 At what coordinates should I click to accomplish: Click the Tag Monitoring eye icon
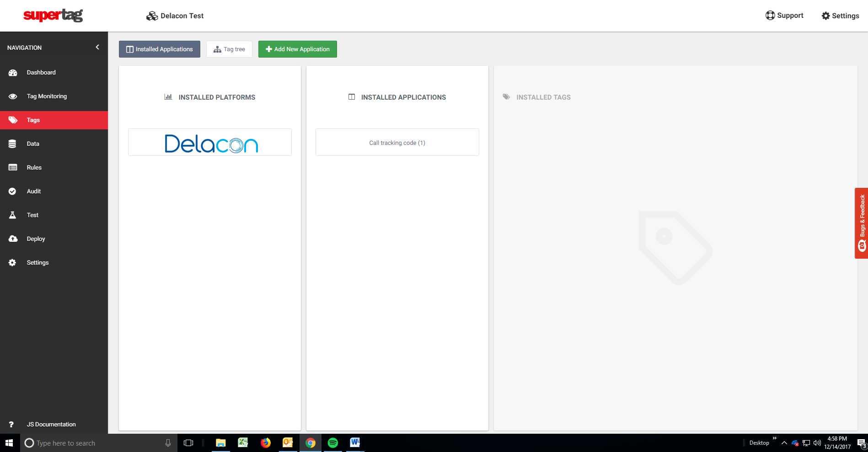point(13,96)
